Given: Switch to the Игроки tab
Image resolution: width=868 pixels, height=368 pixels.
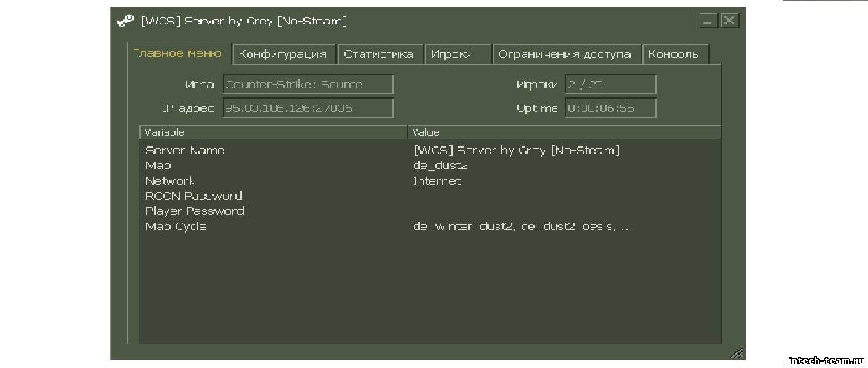Looking at the screenshot, I should [458, 54].
